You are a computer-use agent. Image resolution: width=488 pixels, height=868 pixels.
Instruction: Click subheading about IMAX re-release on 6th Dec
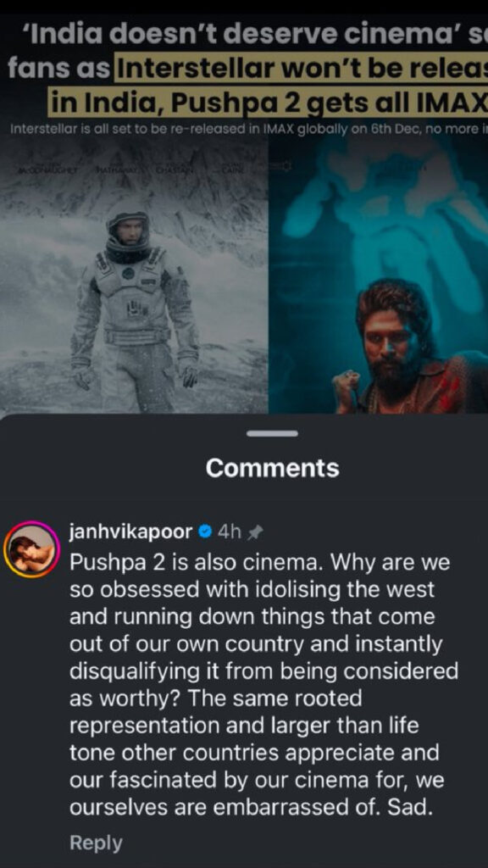pyautogui.click(x=249, y=130)
